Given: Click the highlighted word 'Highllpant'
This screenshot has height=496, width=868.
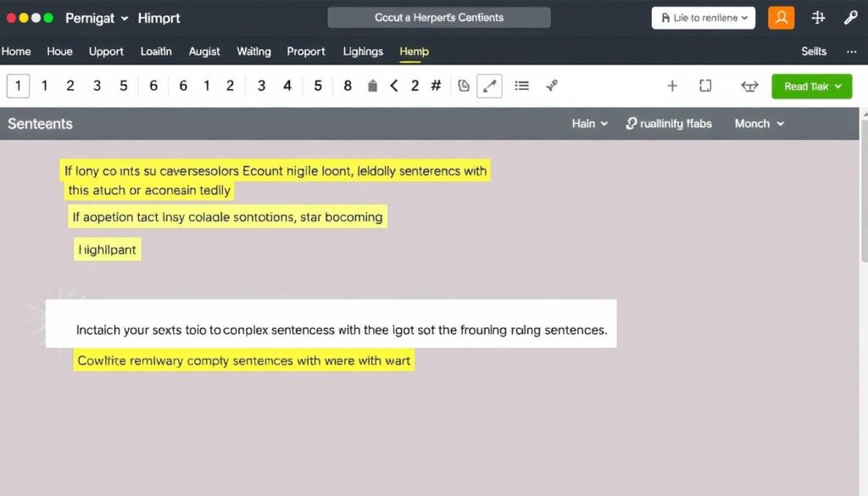Looking at the screenshot, I should point(108,249).
